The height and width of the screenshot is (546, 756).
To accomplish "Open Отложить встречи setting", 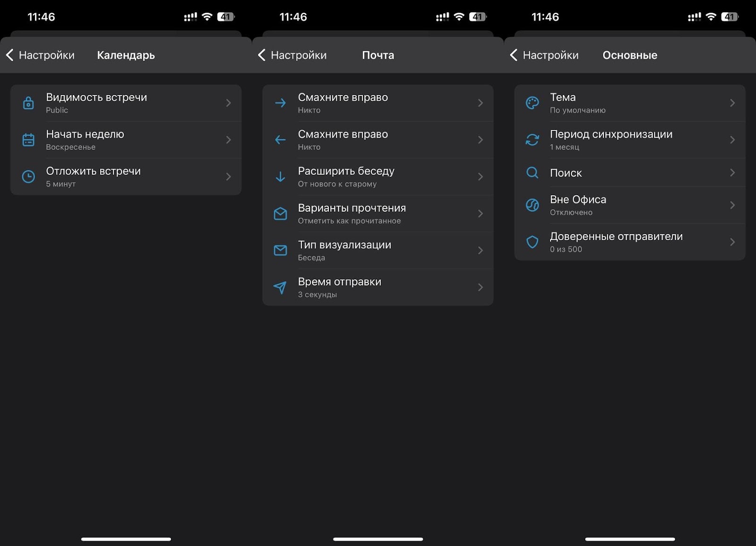I will [126, 177].
